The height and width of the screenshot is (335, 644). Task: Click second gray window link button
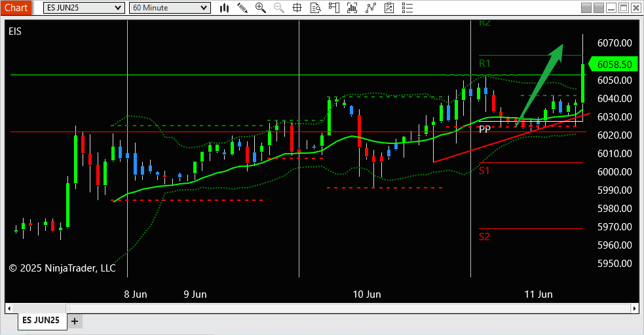coord(599,8)
